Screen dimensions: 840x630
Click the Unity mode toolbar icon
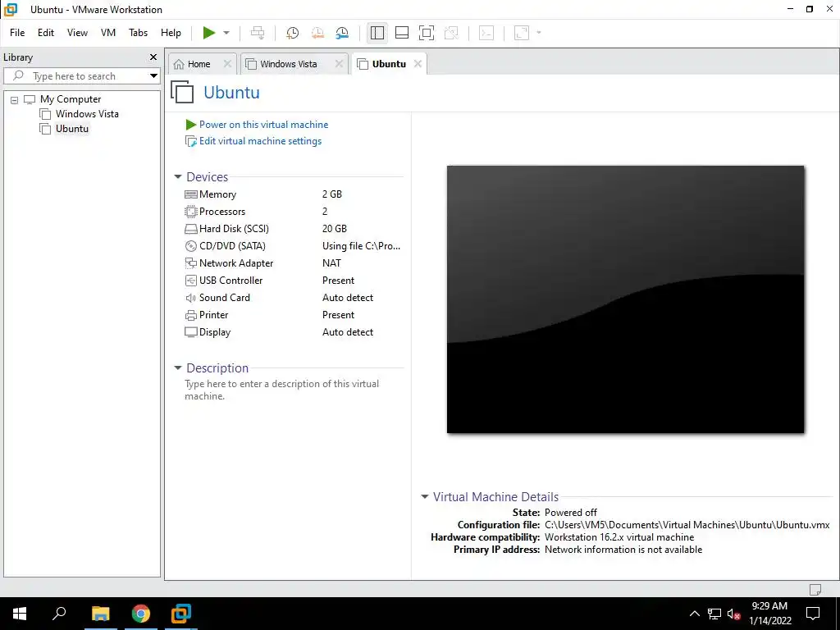coord(452,33)
